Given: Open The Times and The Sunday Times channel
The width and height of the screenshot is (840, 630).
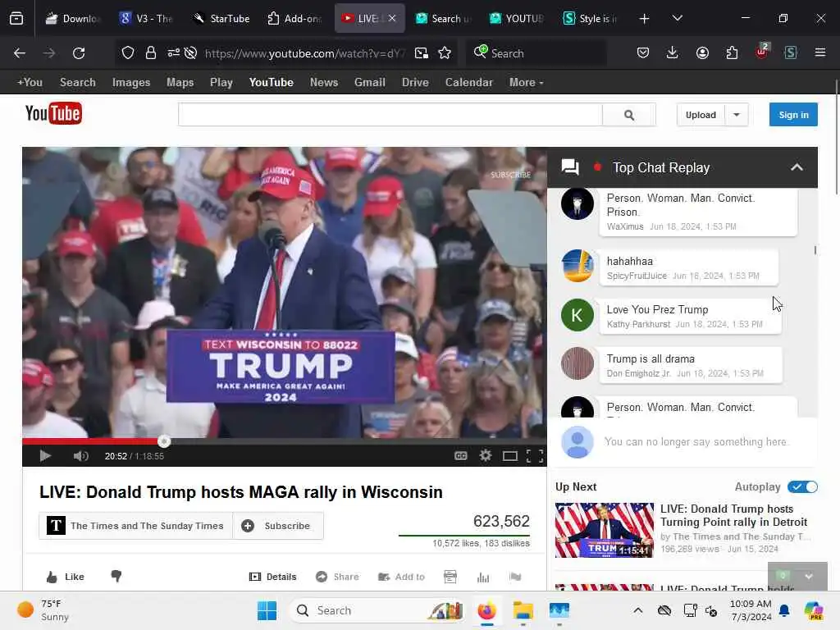Looking at the screenshot, I should coord(135,526).
